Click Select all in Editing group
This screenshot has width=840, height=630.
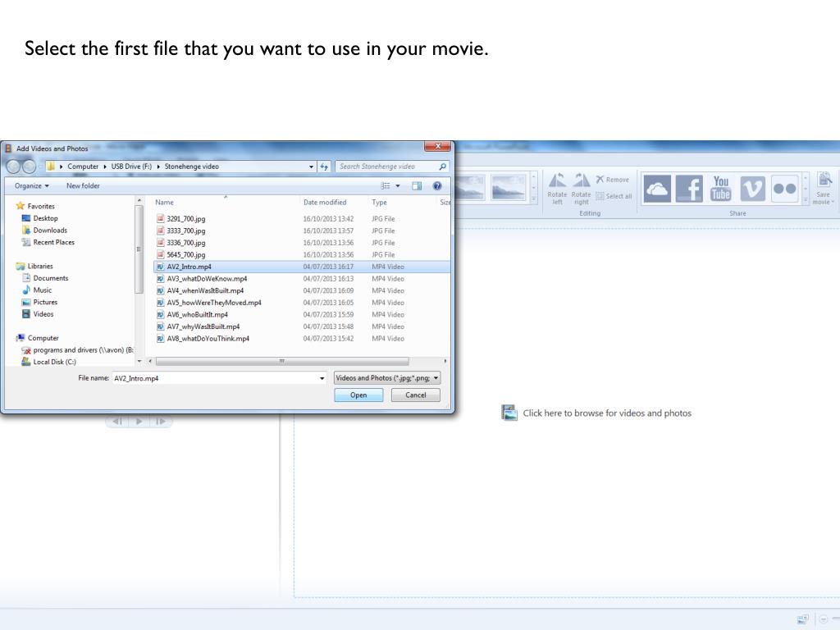[614, 196]
